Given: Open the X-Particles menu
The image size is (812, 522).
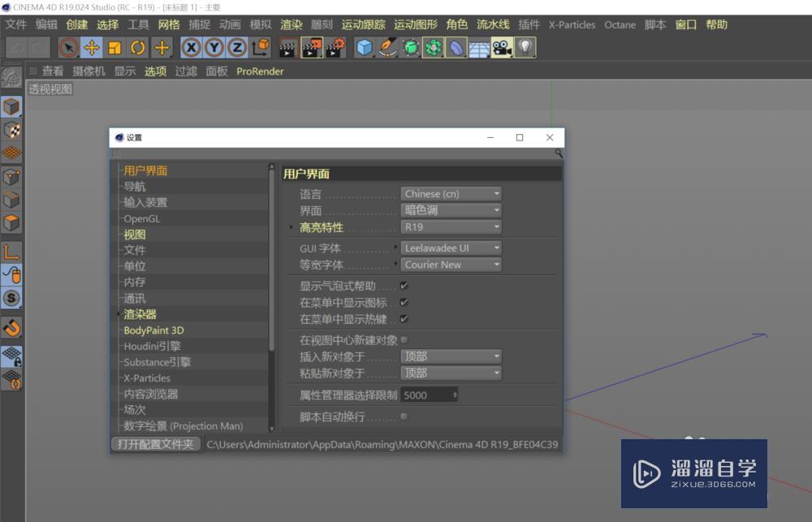Looking at the screenshot, I should click(572, 24).
